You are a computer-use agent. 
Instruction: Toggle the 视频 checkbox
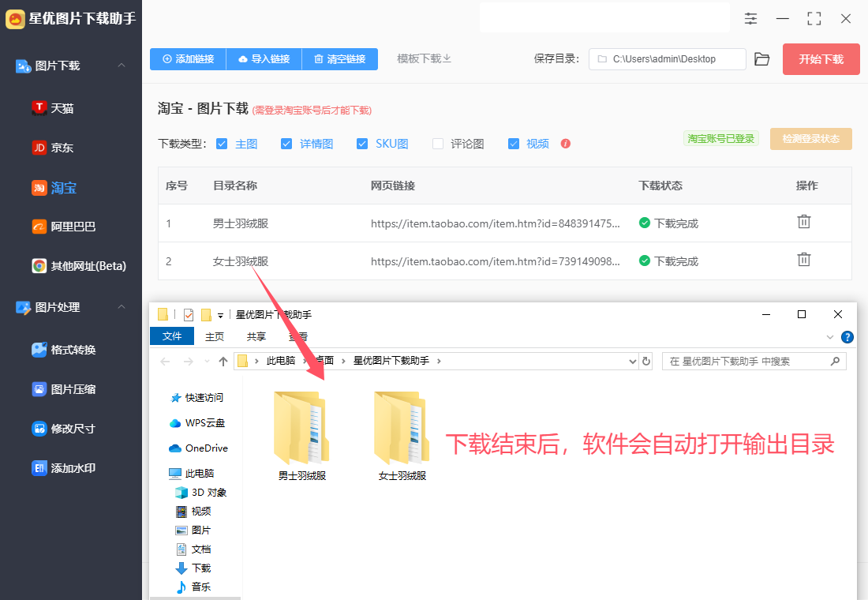[x=514, y=144]
